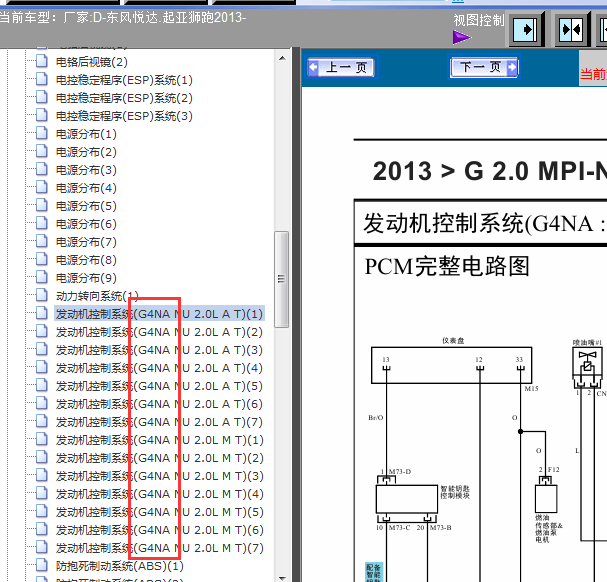Open 电源分布(9) diagram
607x582 pixels.
[86, 278]
